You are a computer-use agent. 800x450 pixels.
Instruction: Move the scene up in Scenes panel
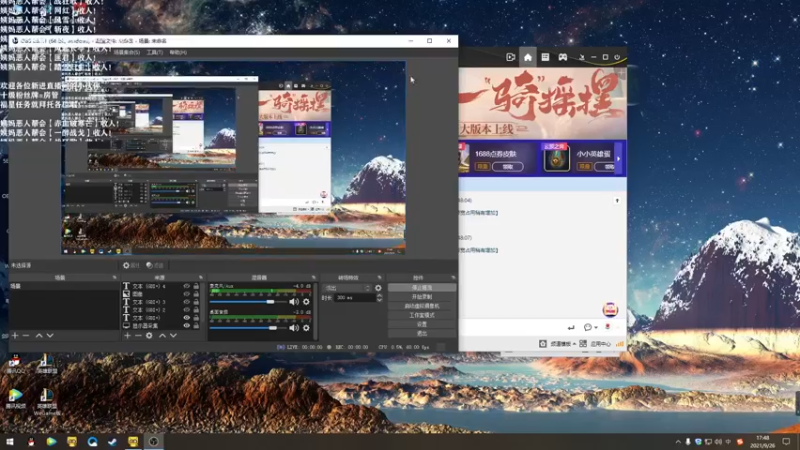point(39,335)
